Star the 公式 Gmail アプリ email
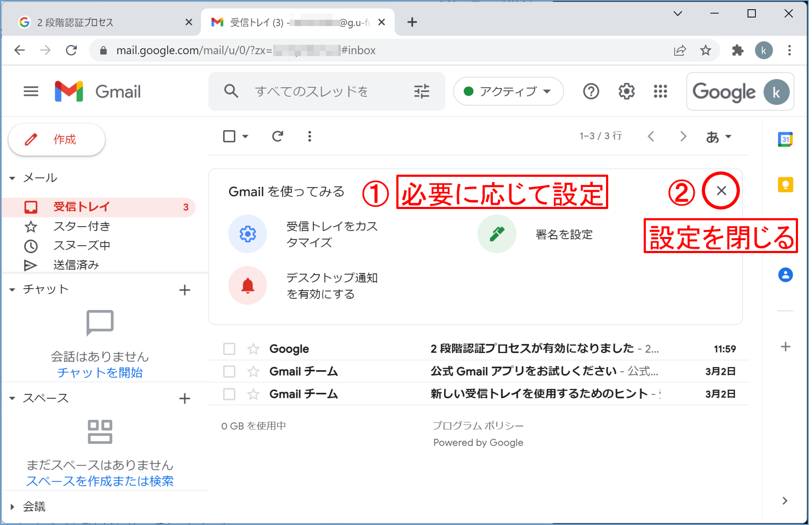Image resolution: width=812 pixels, height=525 pixels. pos(253,371)
